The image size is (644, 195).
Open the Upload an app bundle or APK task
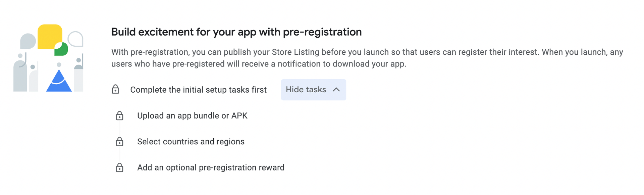[x=193, y=115]
